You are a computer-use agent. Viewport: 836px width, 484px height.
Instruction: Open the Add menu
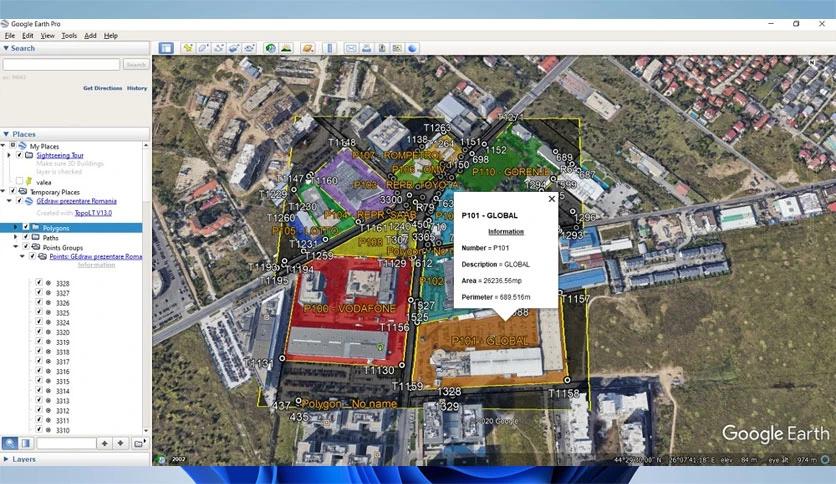pos(90,36)
